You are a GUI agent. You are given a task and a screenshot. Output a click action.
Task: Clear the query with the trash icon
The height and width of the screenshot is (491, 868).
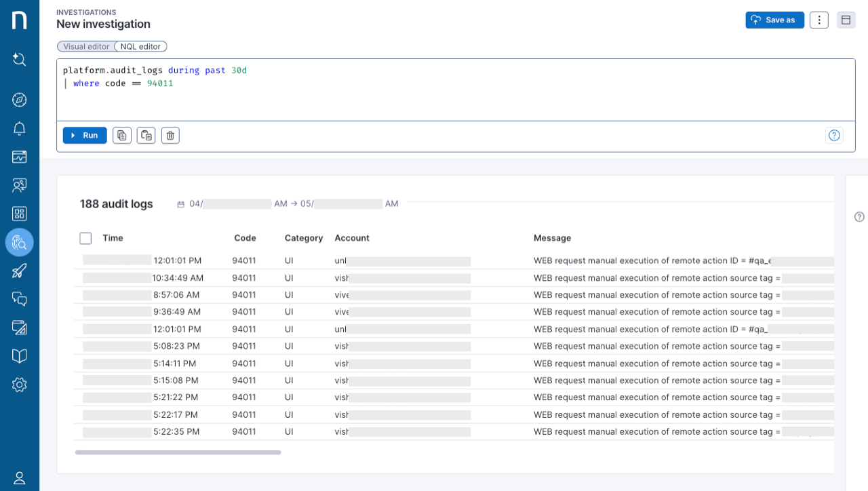(170, 135)
